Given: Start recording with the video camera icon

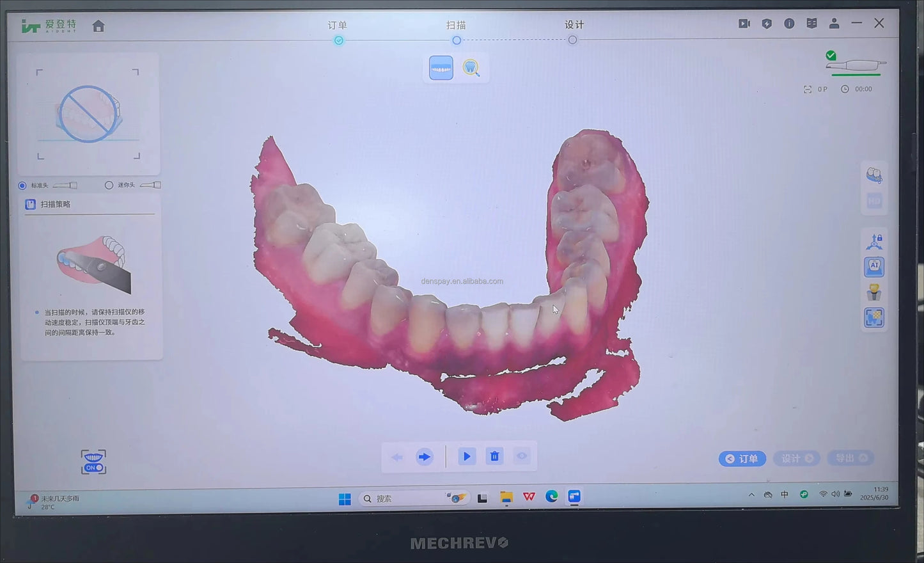Looking at the screenshot, I should [x=744, y=23].
